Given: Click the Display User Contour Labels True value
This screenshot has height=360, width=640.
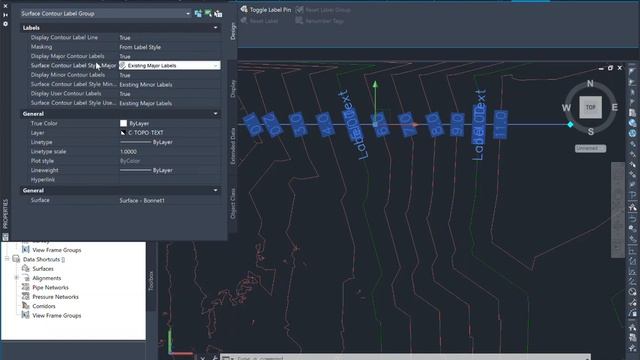Looking at the screenshot, I should click(x=125, y=94).
